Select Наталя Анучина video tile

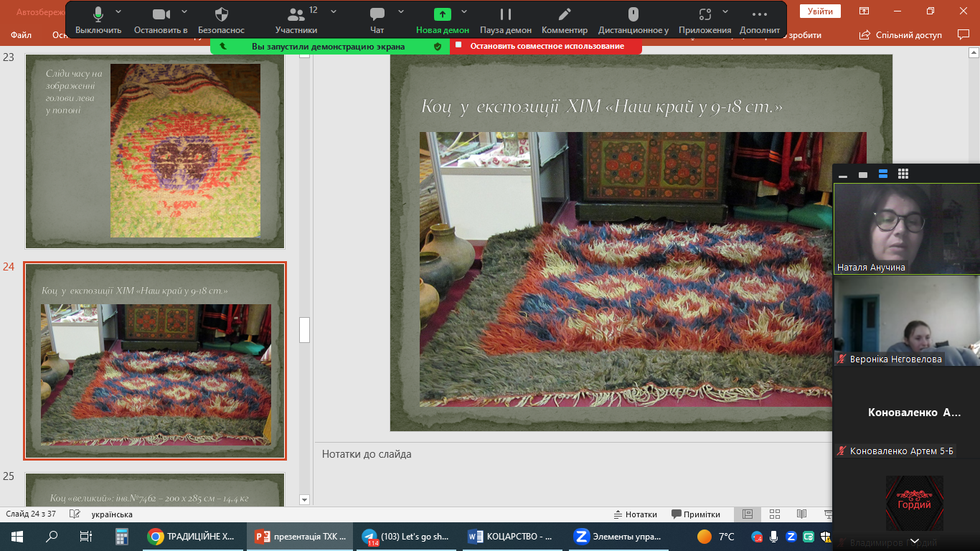pyautogui.click(x=907, y=228)
